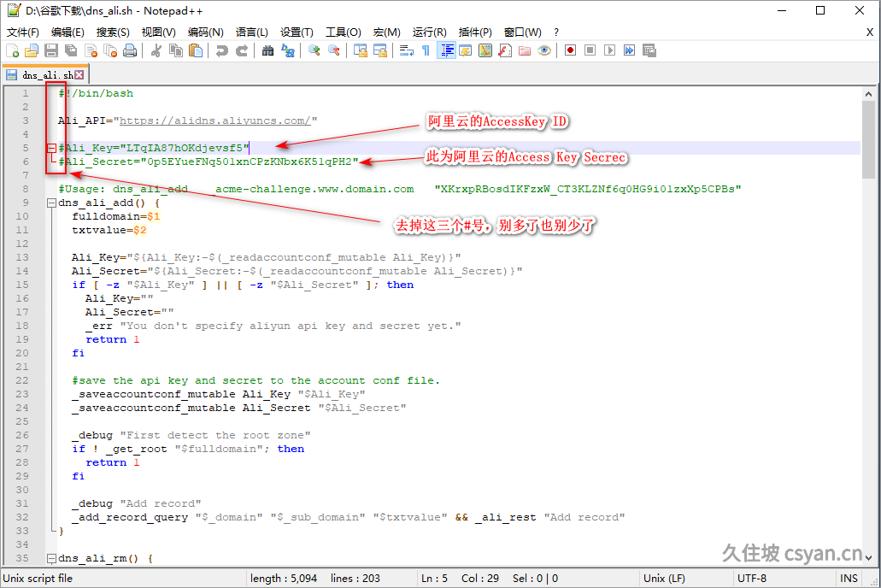Screen dimensions: 881x588
Task: Toggle INS insert mode in status bar
Action: (x=849, y=578)
